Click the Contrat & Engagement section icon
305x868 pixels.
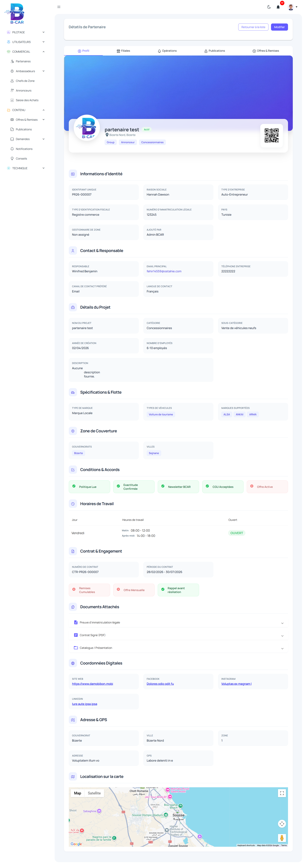coord(73,551)
